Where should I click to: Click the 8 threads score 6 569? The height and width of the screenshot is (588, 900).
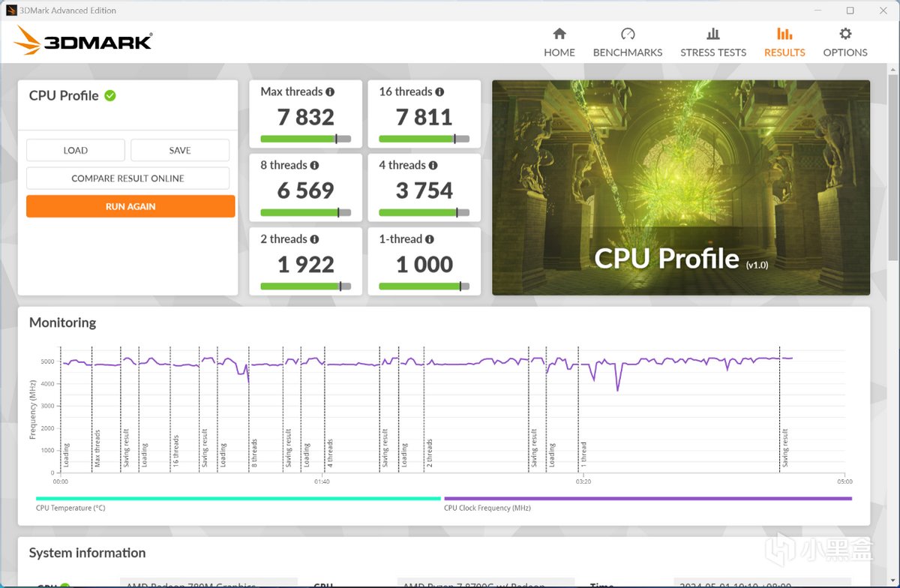click(305, 190)
